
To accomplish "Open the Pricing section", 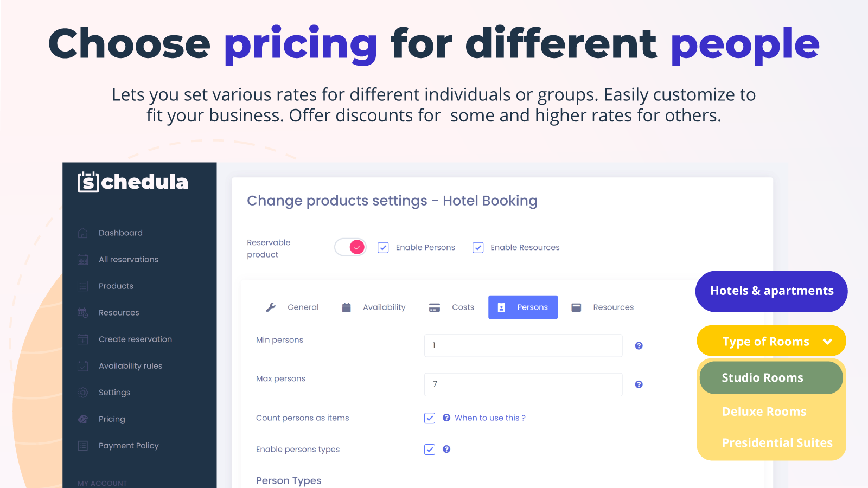I will click(x=112, y=419).
